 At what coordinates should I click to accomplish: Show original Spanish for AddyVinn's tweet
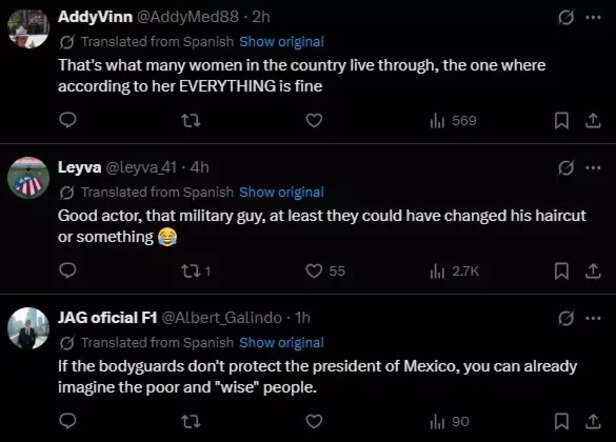pyautogui.click(x=281, y=42)
